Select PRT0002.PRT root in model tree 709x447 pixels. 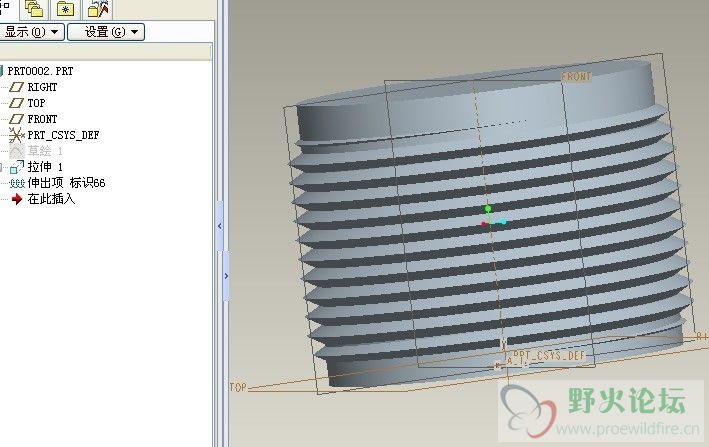point(40,71)
